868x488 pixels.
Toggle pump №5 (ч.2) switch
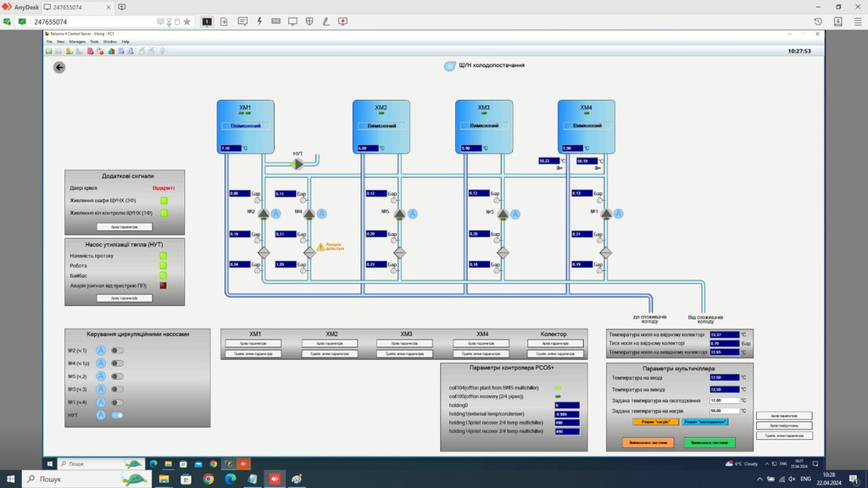(117, 376)
